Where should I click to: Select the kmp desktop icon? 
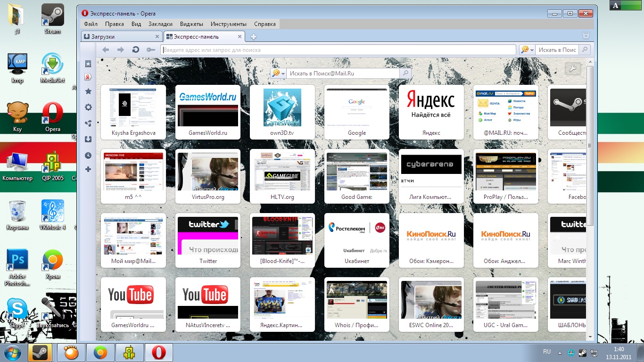click(17, 68)
